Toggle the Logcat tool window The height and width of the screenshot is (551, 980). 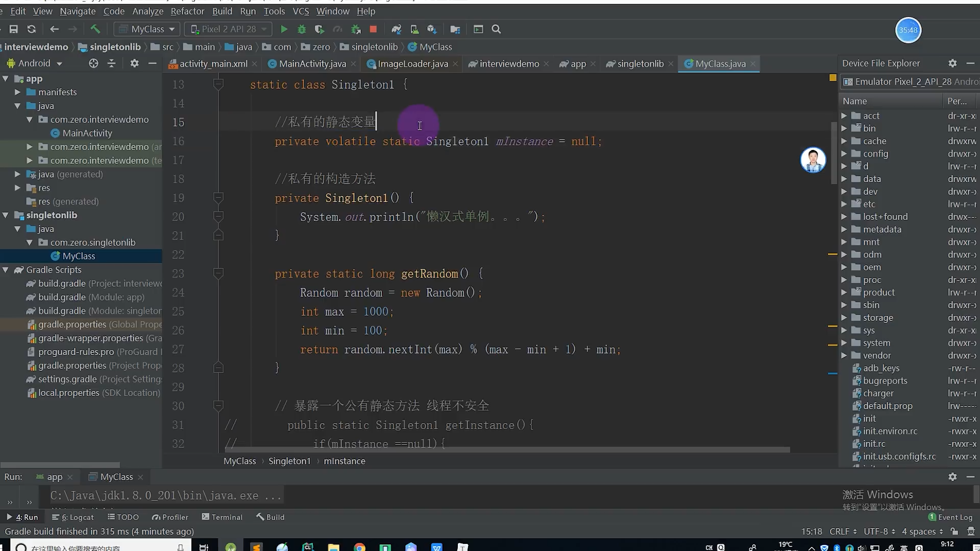coord(73,517)
